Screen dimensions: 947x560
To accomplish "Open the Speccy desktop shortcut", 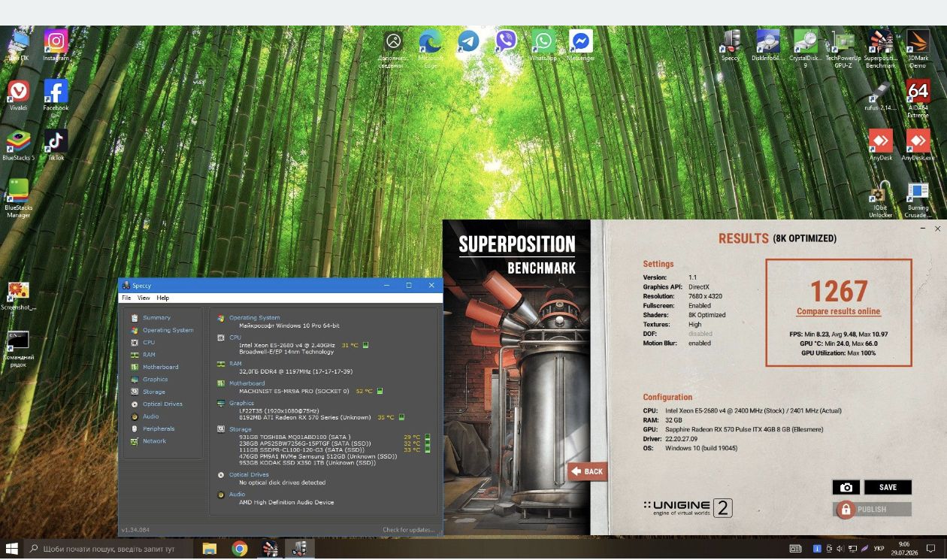I will tap(731, 46).
